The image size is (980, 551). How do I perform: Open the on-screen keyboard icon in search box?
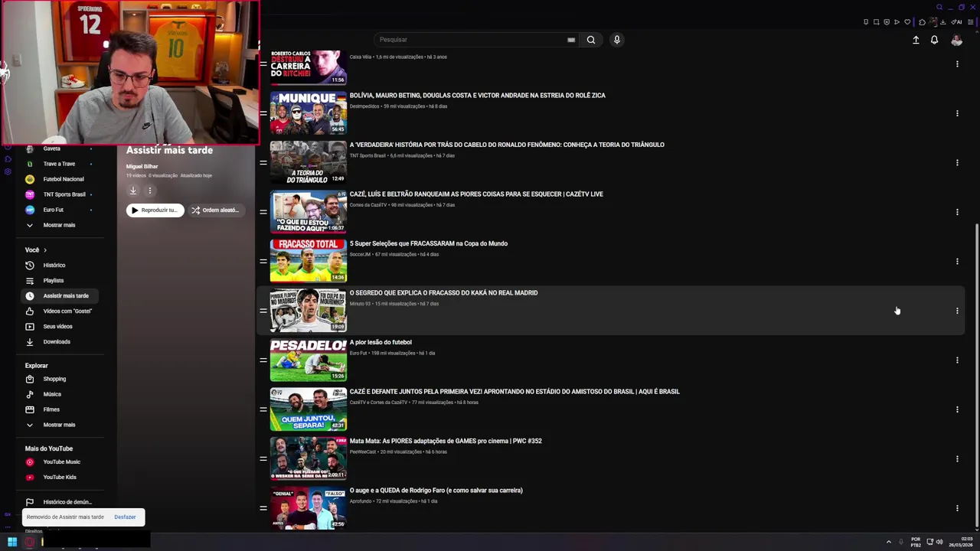click(x=571, y=40)
